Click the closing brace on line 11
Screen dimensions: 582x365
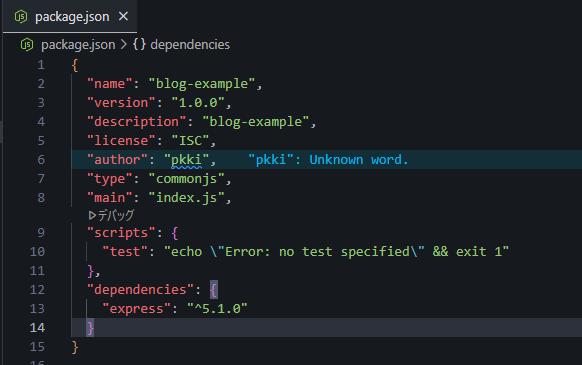point(91,271)
